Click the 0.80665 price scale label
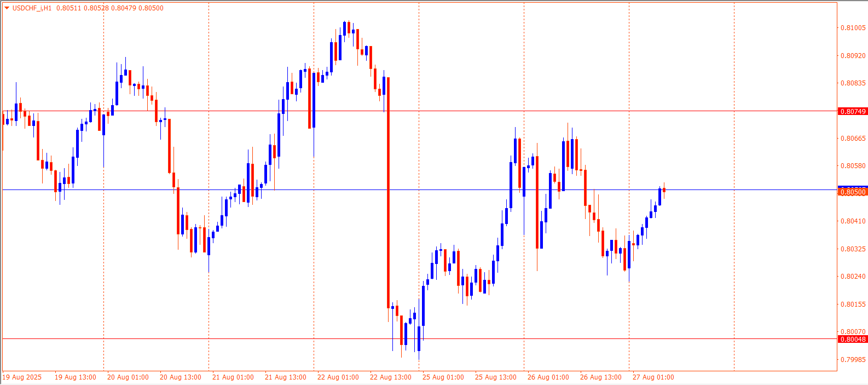The image size is (868, 385). [853, 139]
